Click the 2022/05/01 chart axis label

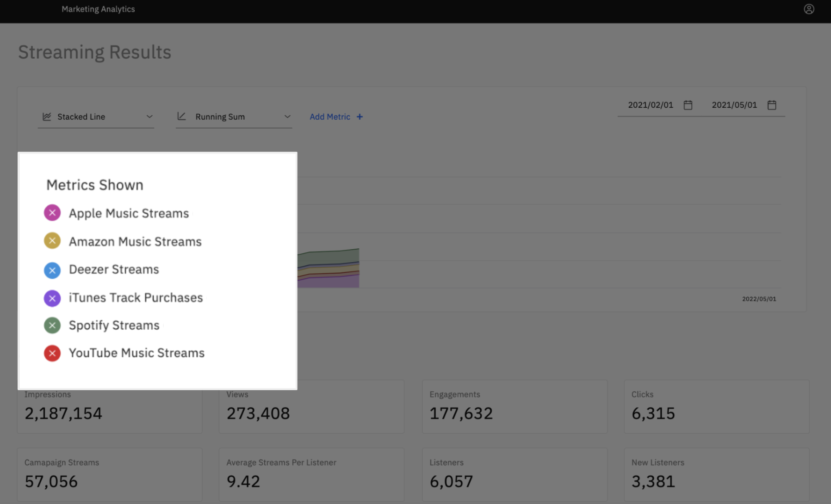point(759,299)
